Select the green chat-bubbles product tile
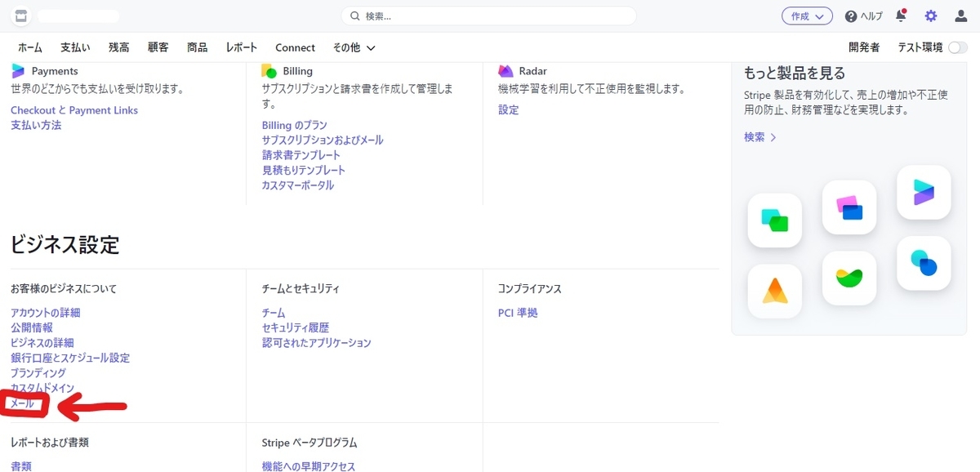The height and width of the screenshot is (472, 980). (774, 220)
